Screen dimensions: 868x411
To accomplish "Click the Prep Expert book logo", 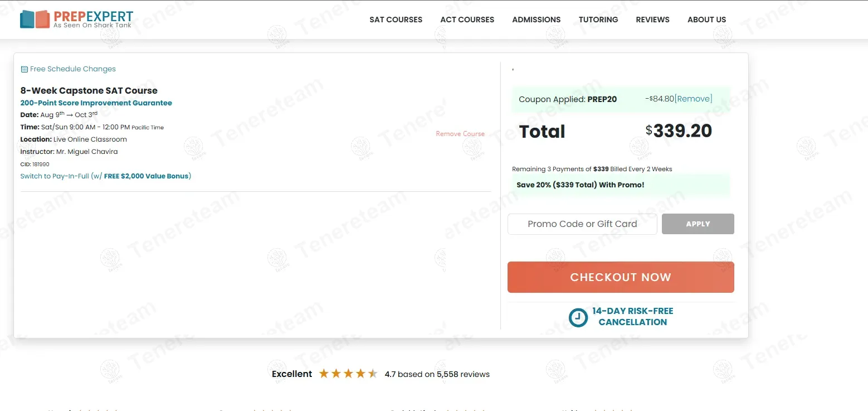I will [35, 19].
